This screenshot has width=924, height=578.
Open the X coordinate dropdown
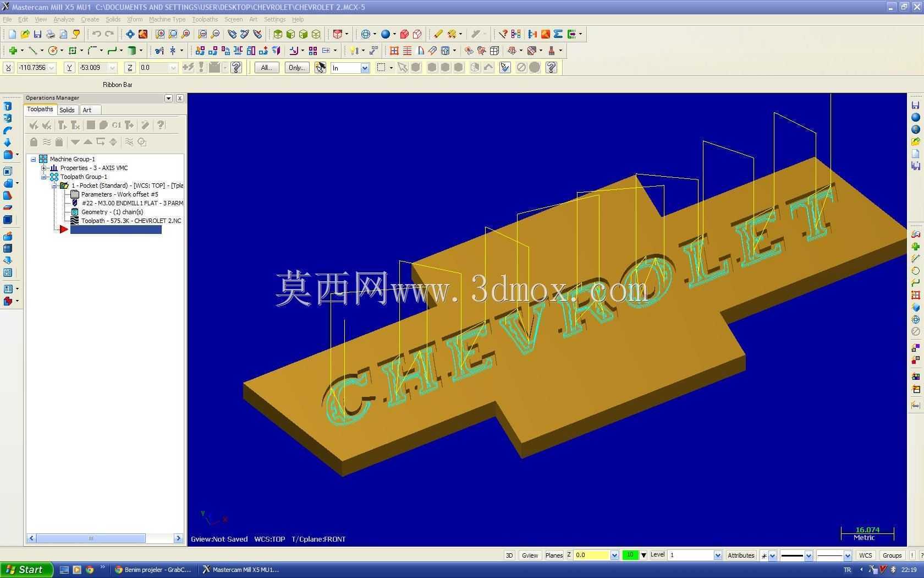[52, 68]
